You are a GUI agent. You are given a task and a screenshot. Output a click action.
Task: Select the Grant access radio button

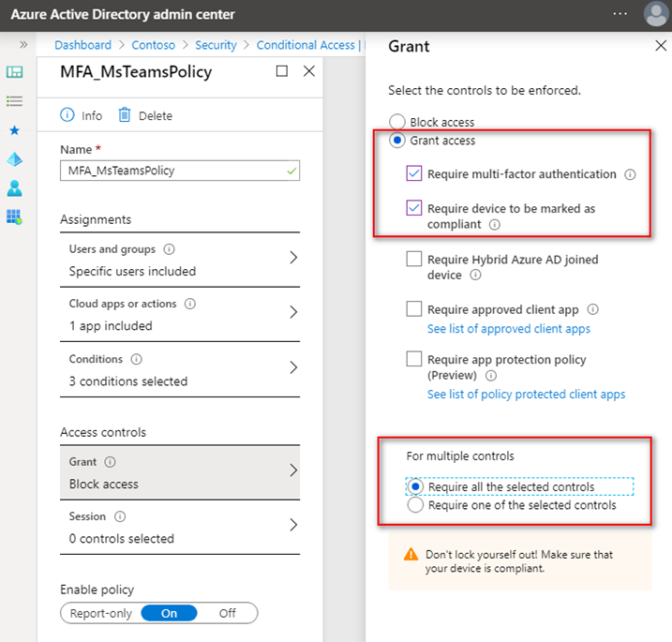click(396, 141)
